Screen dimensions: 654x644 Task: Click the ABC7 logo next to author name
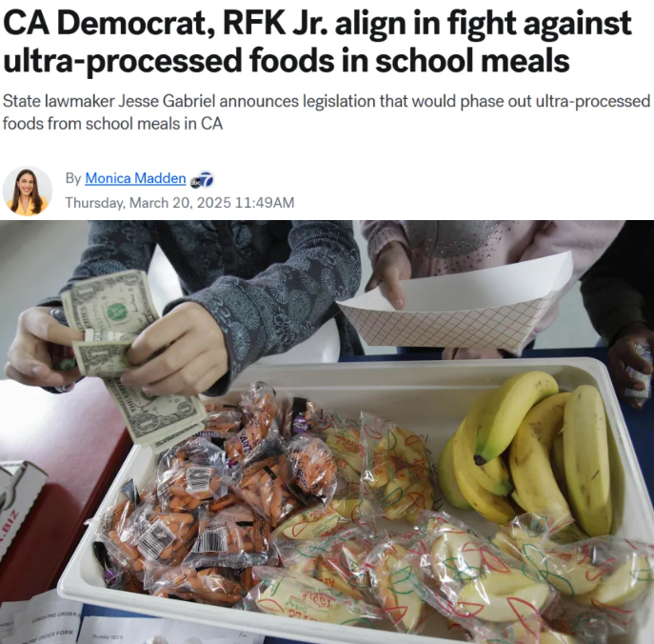pos(202,180)
